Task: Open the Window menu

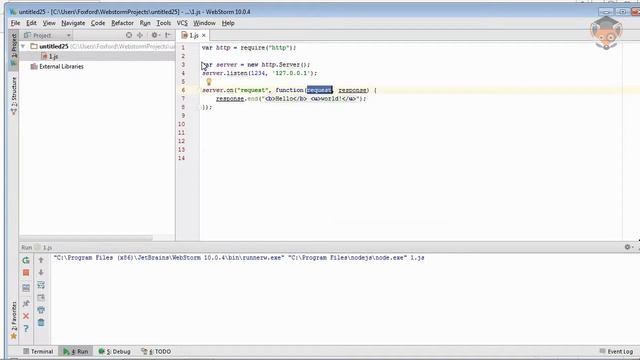Action: pos(204,23)
